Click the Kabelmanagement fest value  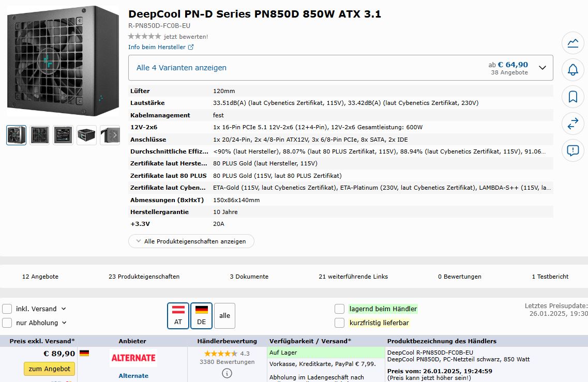218,115
